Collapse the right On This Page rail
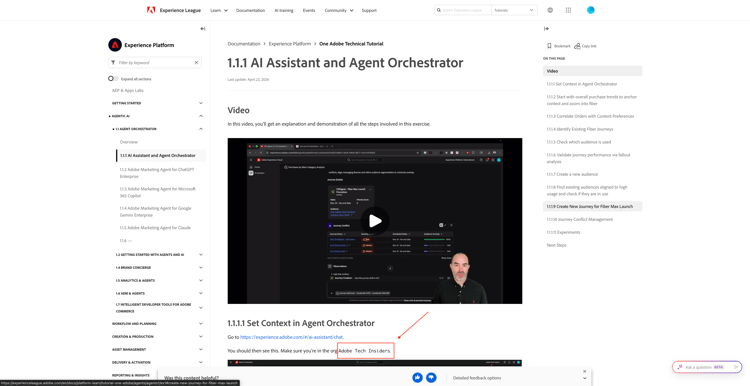Screen dimensions: 750x386 (x=546, y=29)
